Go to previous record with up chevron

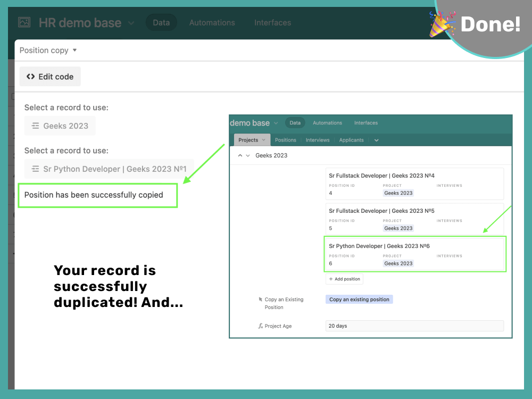pos(240,155)
